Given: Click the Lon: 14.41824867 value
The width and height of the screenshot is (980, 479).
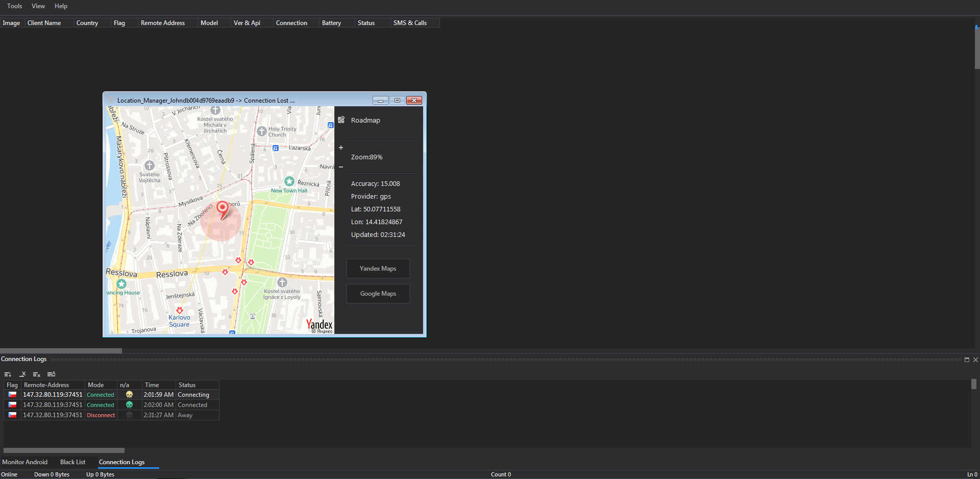Looking at the screenshot, I should (377, 222).
